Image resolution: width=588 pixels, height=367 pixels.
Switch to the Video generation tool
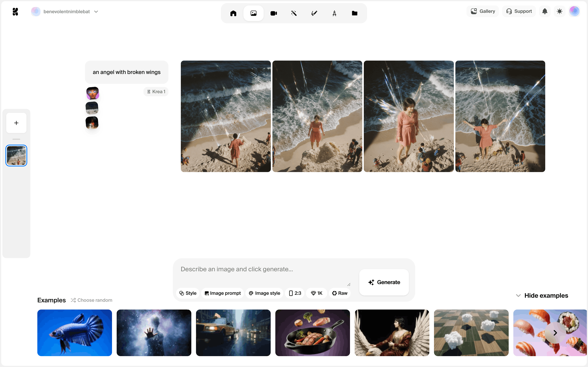coord(274,13)
